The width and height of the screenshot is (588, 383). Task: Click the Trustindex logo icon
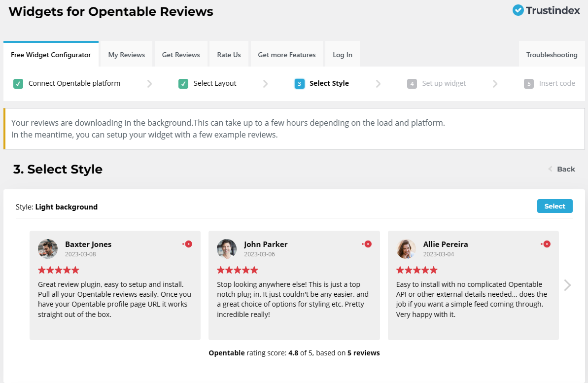tap(518, 10)
